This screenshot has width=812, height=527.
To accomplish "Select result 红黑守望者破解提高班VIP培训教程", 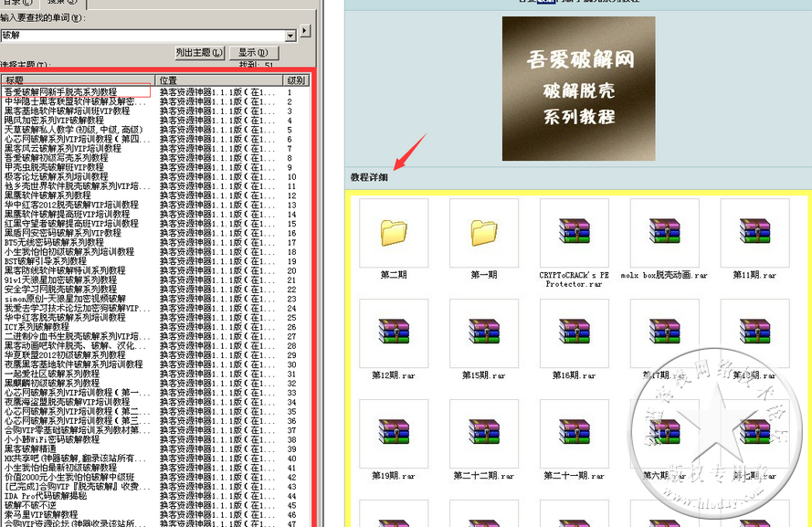I will (71, 223).
